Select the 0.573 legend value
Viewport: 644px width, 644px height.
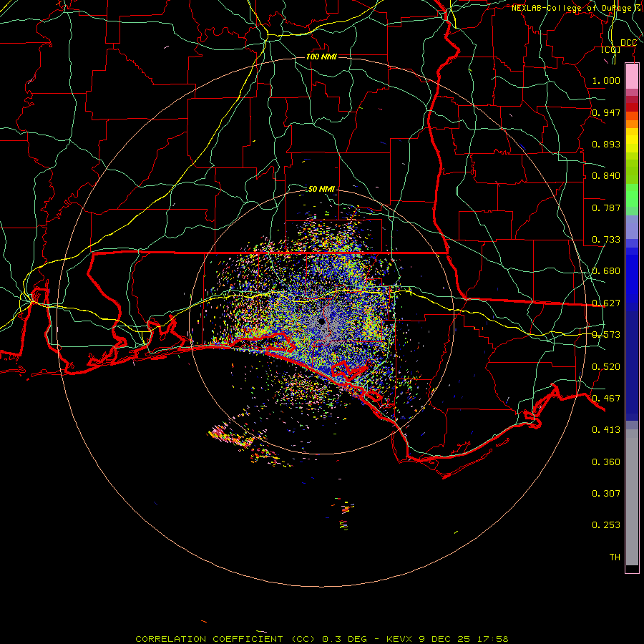606,335
